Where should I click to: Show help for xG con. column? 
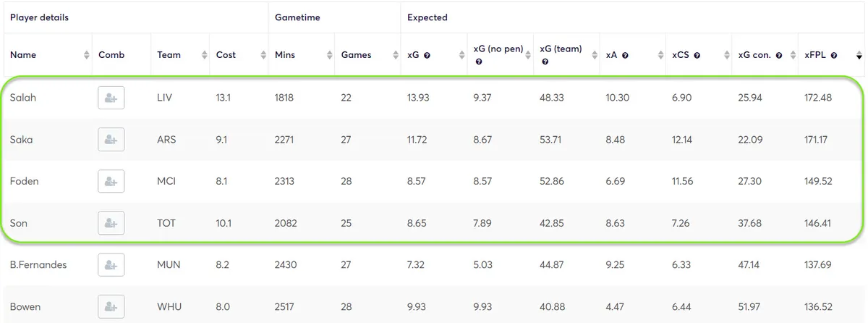(780, 55)
